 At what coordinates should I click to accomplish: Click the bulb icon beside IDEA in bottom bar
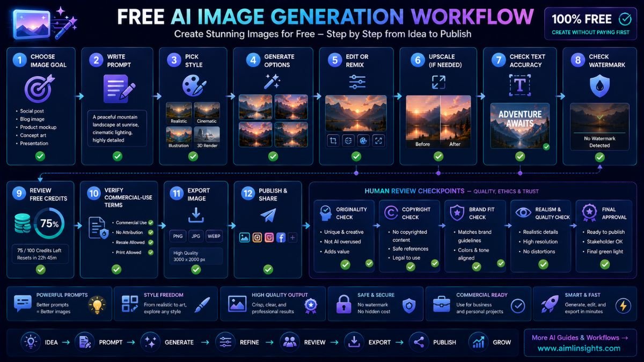pos(30,342)
